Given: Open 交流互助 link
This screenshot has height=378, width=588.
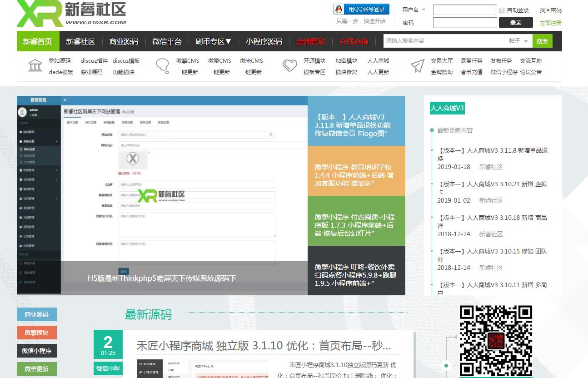Looking at the screenshot, I should pyautogui.click(x=531, y=60).
